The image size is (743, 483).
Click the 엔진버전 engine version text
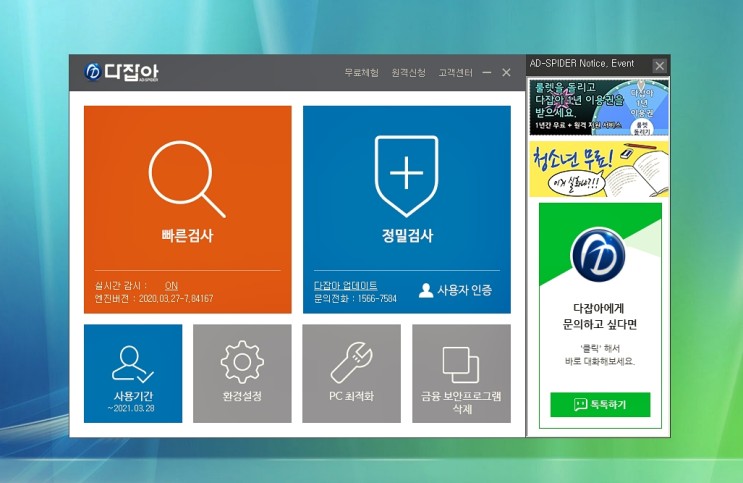[154, 299]
